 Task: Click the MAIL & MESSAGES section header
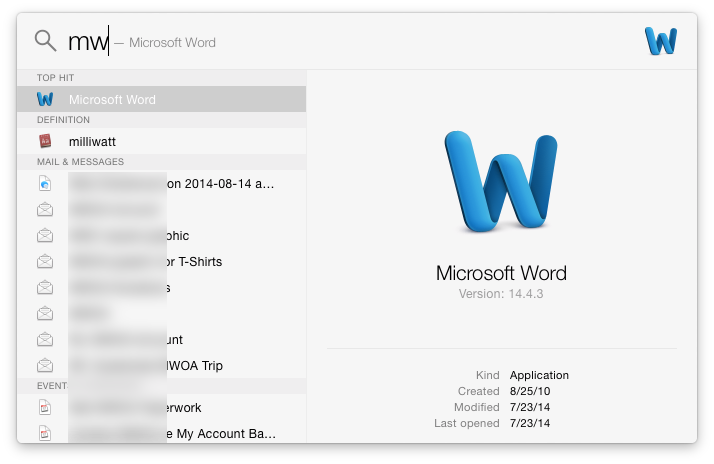click(x=80, y=162)
